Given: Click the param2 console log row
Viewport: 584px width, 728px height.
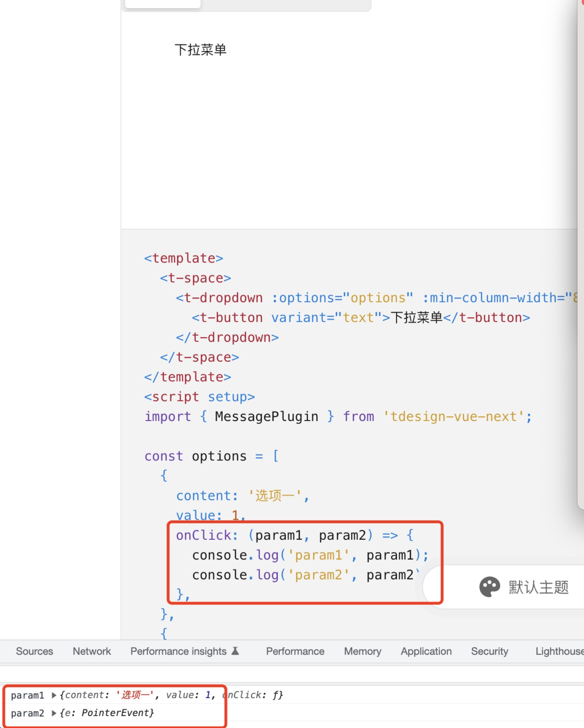Looking at the screenshot, I should 106,713.
